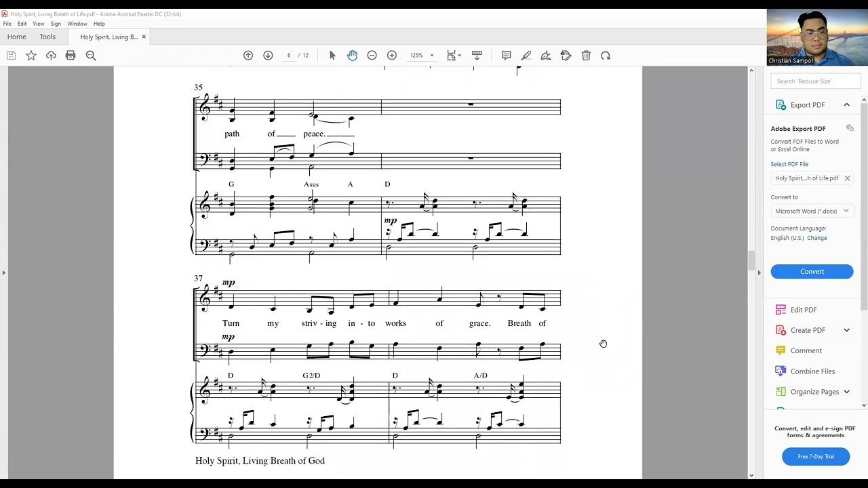Image resolution: width=868 pixels, height=488 pixels.
Task: Click the stamp tool icon
Action: [566, 56]
